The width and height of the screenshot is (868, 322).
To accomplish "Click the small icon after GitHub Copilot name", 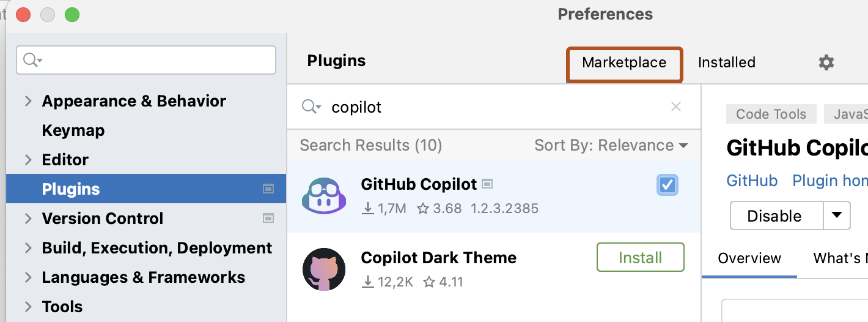I will 487,184.
